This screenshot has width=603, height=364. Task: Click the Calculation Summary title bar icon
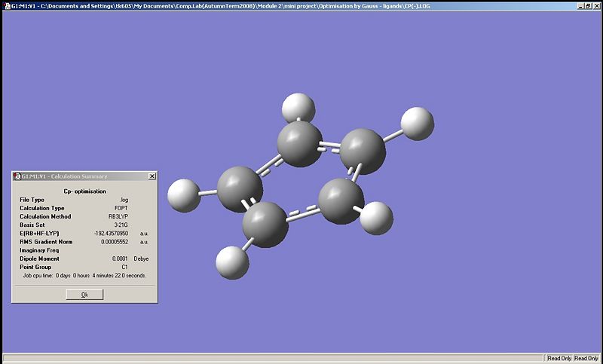point(17,176)
